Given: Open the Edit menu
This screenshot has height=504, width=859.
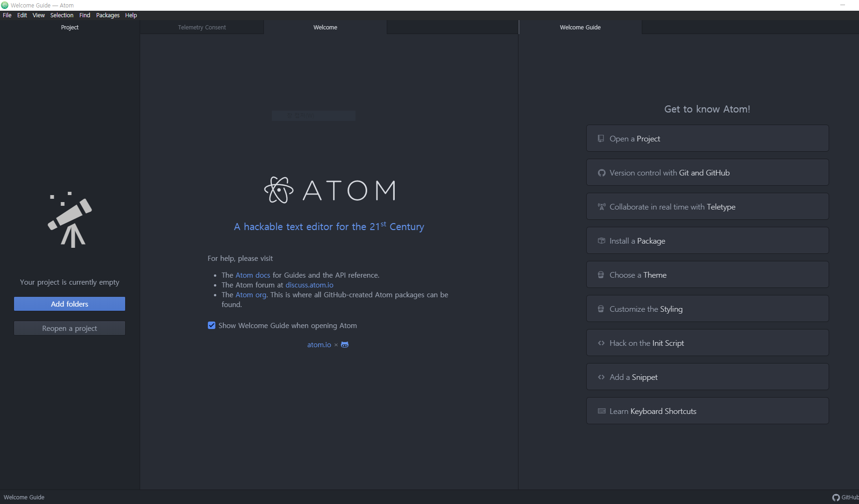Looking at the screenshot, I should pyautogui.click(x=22, y=15).
